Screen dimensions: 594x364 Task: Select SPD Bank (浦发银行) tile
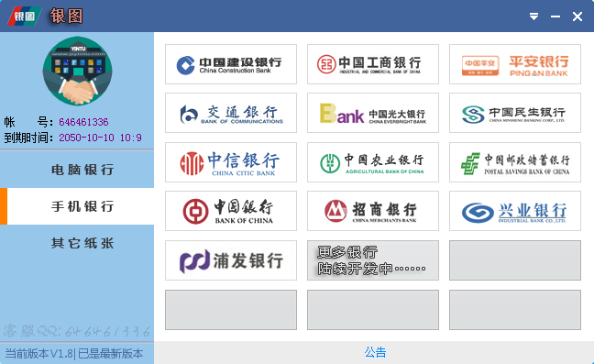pos(231,260)
